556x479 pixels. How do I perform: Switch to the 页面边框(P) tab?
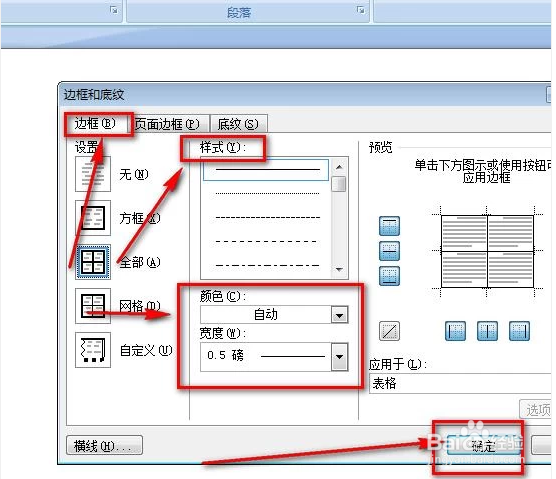pyautogui.click(x=168, y=124)
